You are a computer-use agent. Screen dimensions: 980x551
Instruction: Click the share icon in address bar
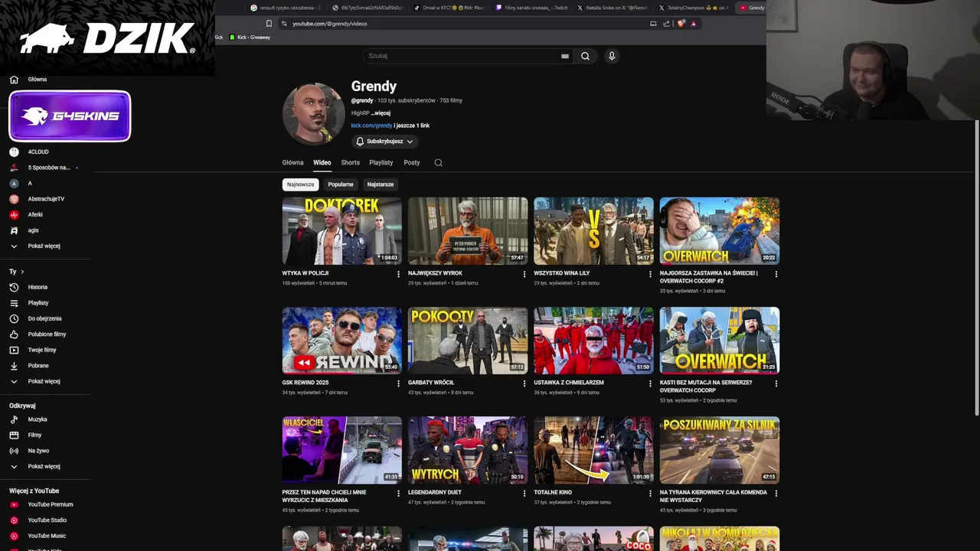pyautogui.click(x=666, y=24)
